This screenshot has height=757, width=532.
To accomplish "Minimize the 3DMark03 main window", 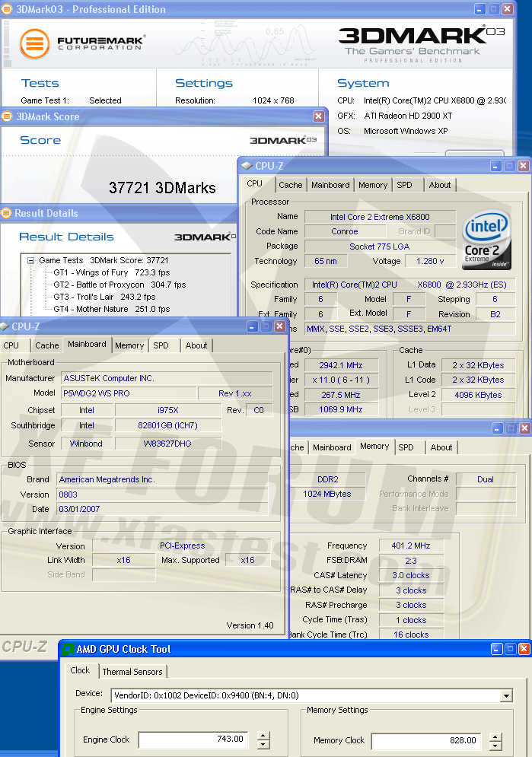I will (x=479, y=8).
